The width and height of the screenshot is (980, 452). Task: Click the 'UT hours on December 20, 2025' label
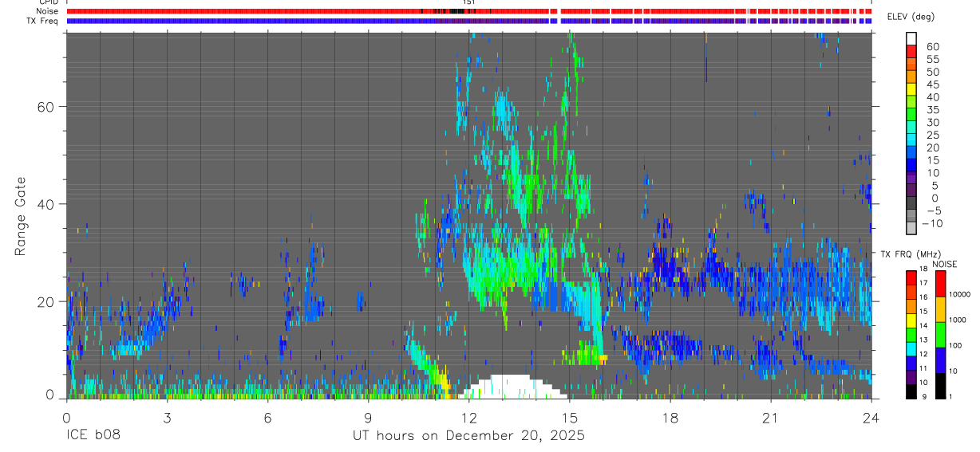468,436
